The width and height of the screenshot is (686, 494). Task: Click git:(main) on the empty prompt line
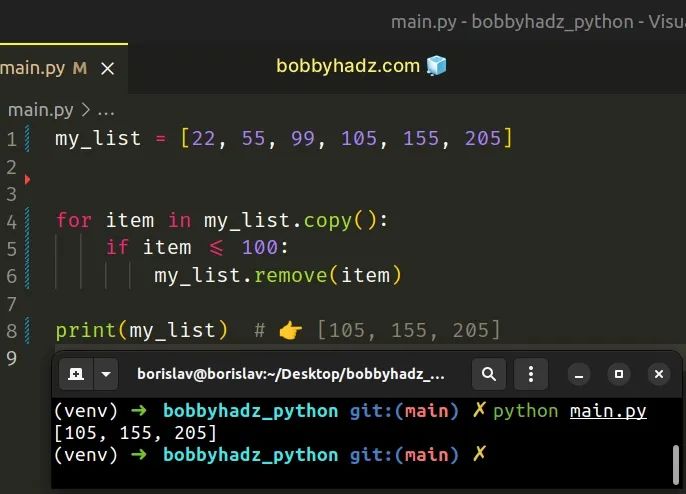tap(404, 455)
